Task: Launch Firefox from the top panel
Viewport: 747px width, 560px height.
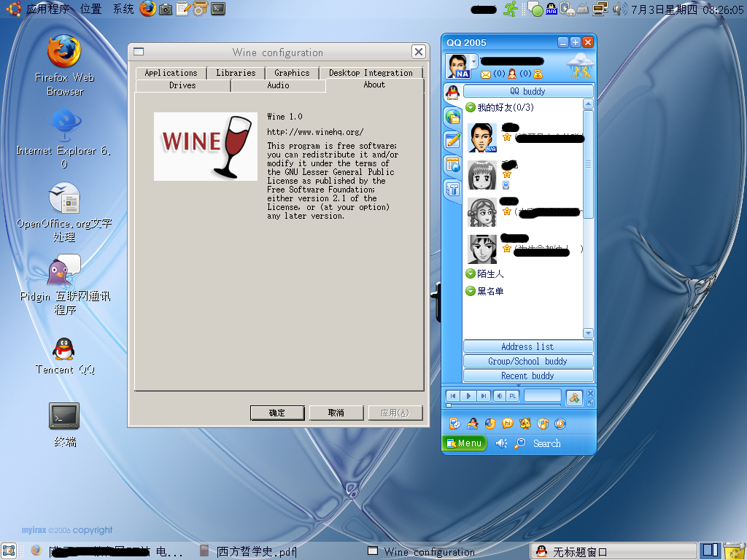Action: [147, 9]
